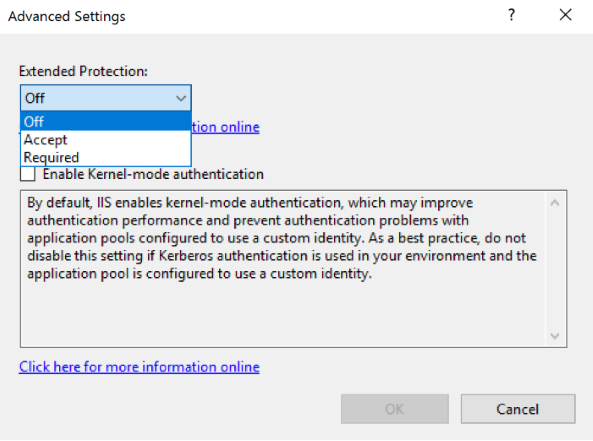Close the Advanced Settings dialog
Image resolution: width=593 pixels, height=441 pixels.
565,15
